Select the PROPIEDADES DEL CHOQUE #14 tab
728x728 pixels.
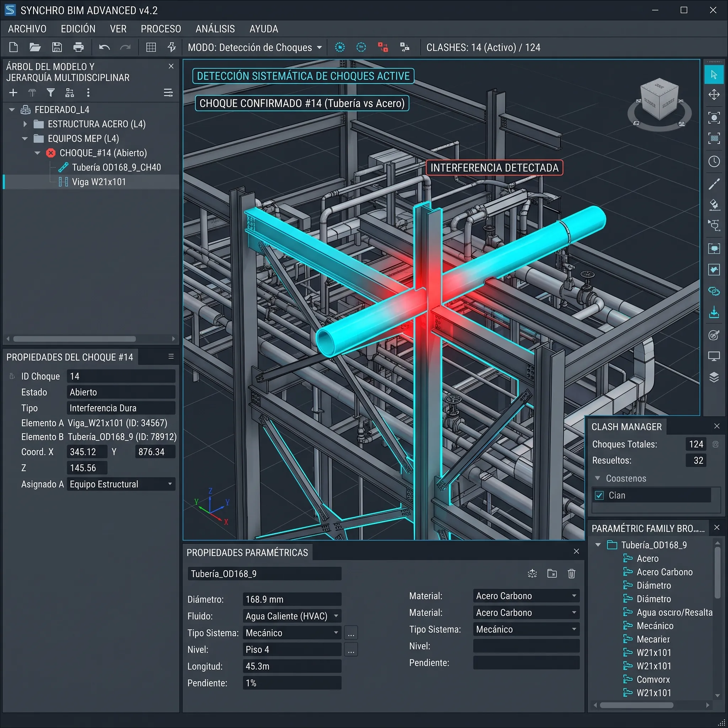(70, 357)
